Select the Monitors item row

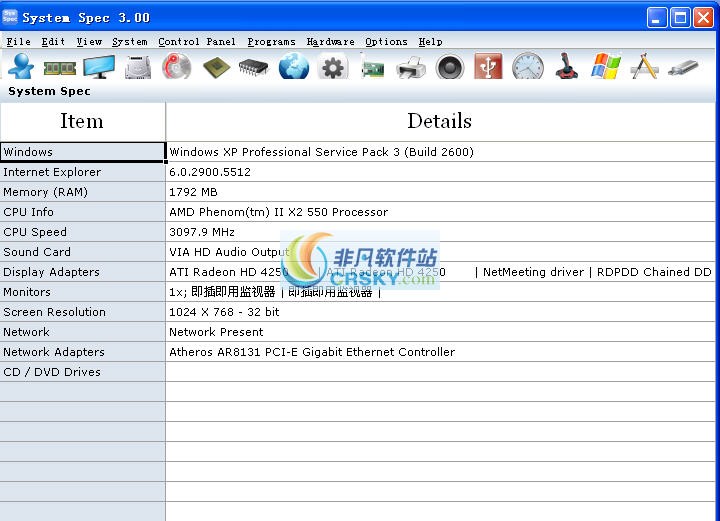pos(83,292)
